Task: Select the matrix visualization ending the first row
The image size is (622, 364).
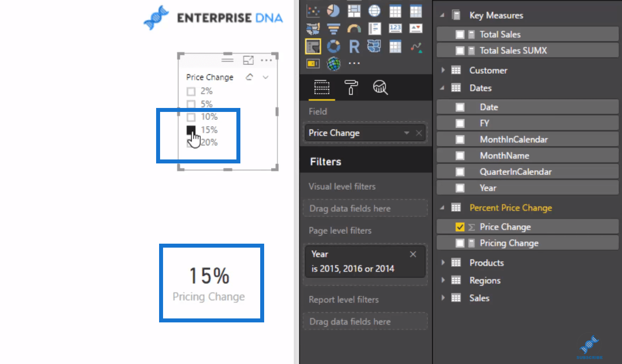Action: pyautogui.click(x=415, y=10)
